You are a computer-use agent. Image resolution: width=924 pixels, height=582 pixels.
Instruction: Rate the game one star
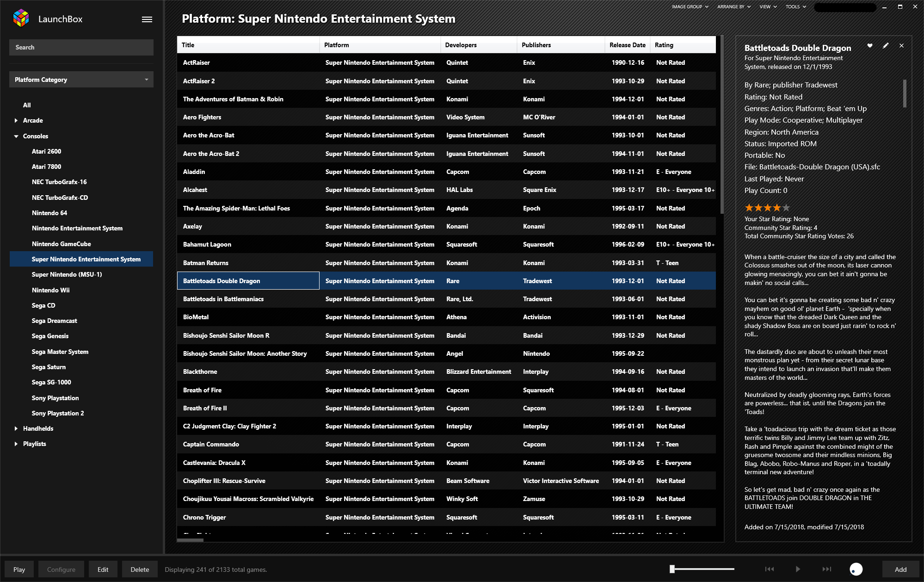[749, 208]
